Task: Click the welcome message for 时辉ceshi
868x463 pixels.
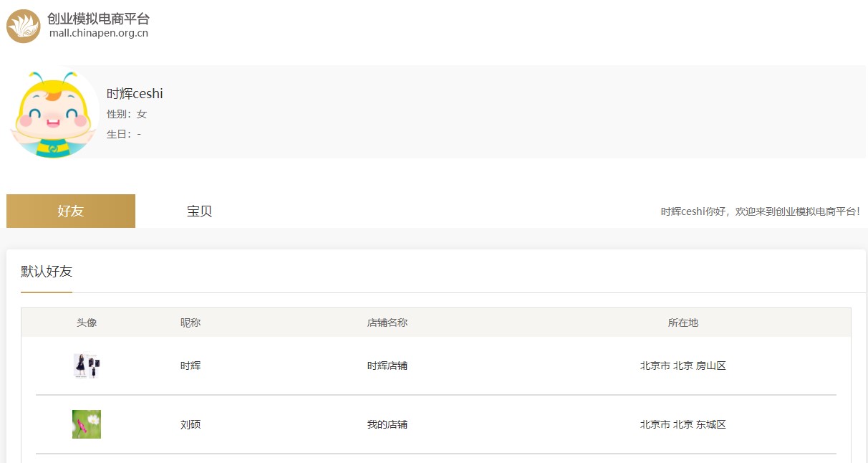Action: [760, 211]
